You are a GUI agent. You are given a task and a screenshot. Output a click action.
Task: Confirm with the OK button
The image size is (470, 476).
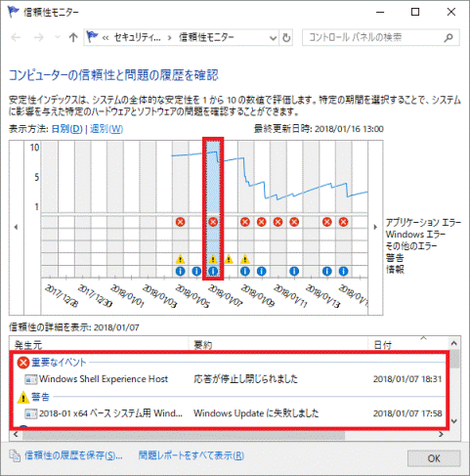tap(434, 458)
